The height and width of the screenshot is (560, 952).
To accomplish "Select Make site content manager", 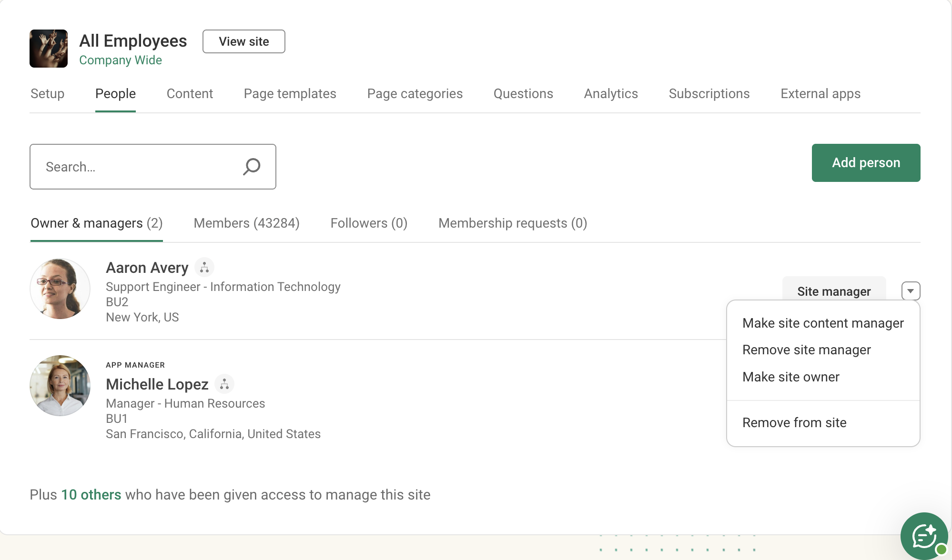I will click(822, 323).
